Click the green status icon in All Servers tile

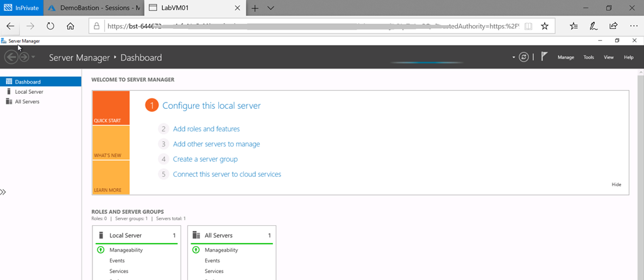[x=196, y=250]
